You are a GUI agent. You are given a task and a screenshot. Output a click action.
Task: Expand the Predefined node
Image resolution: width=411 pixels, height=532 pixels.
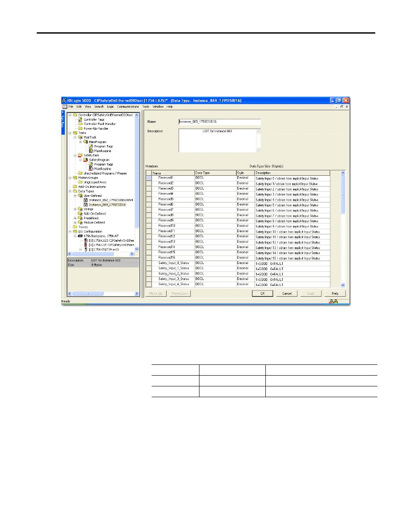pyautogui.click(x=75, y=218)
